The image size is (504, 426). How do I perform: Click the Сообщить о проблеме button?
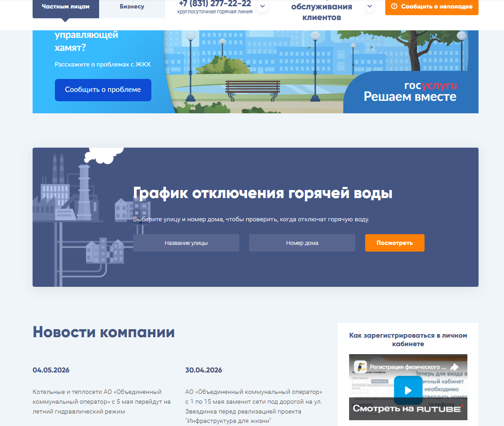[103, 90]
